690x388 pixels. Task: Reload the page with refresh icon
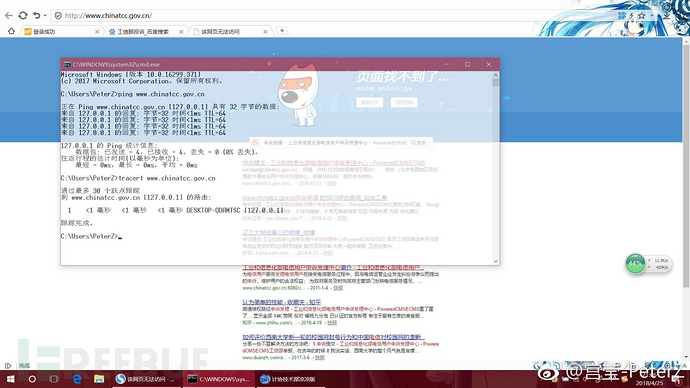(x=23, y=15)
